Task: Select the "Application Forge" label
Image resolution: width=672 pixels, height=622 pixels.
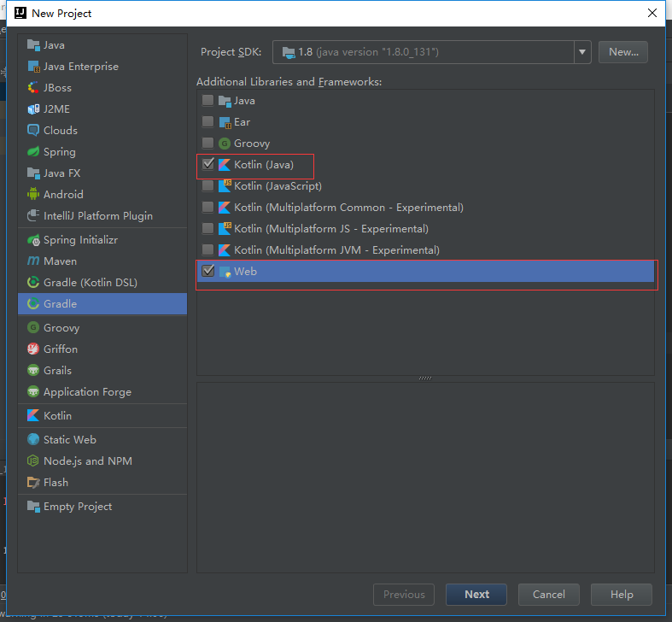Action: point(87,392)
